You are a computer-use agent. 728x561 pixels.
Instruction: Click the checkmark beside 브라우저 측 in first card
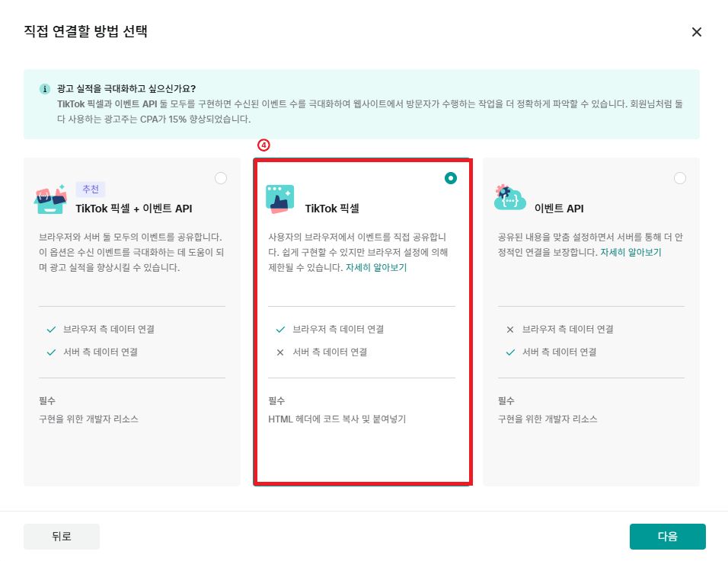tap(51, 330)
